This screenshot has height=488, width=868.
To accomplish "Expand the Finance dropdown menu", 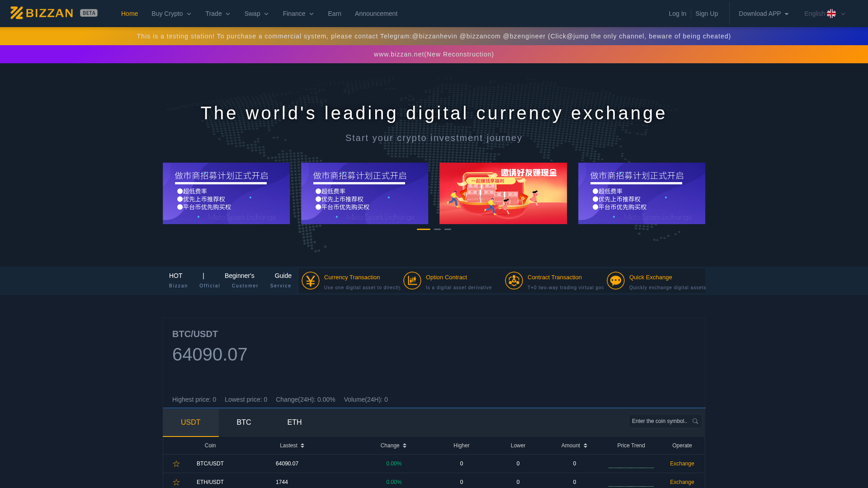I will coord(298,14).
